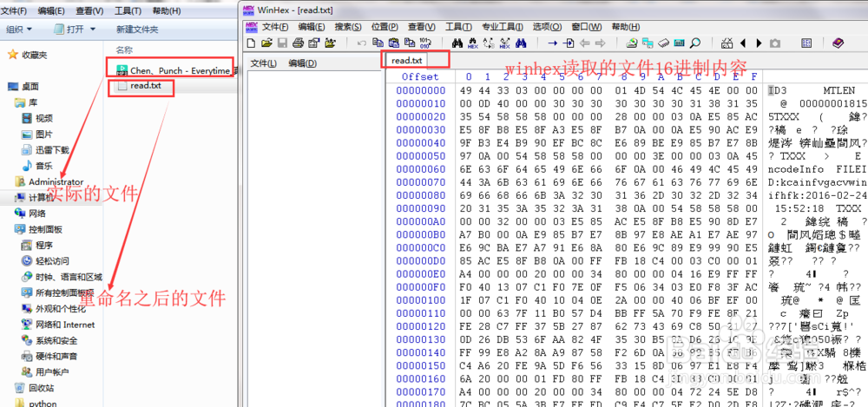This screenshot has width=868, height=407.
Task: Select 迅雷下载 in navigation tree
Action: tap(45, 149)
